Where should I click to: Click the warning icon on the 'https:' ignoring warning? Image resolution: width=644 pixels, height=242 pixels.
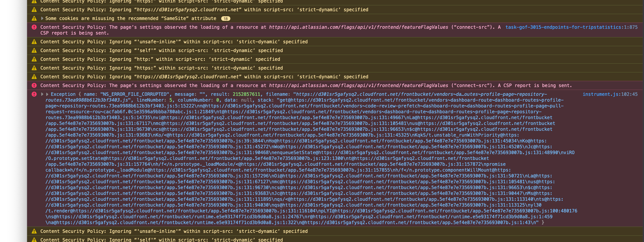point(34,68)
